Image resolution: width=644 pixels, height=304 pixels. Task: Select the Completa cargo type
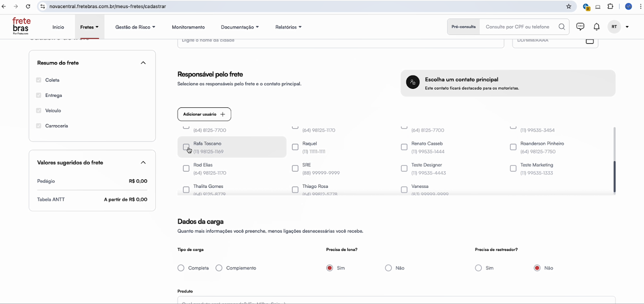click(x=181, y=268)
